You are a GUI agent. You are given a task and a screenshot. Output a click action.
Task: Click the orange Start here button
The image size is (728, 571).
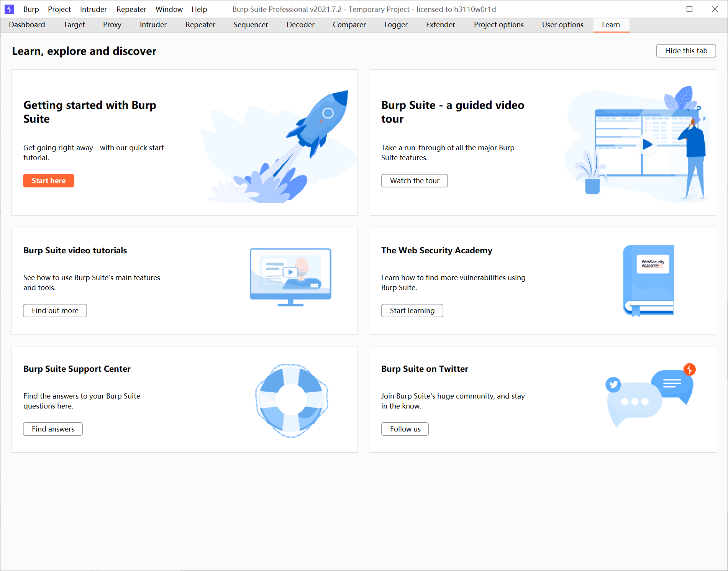click(49, 180)
